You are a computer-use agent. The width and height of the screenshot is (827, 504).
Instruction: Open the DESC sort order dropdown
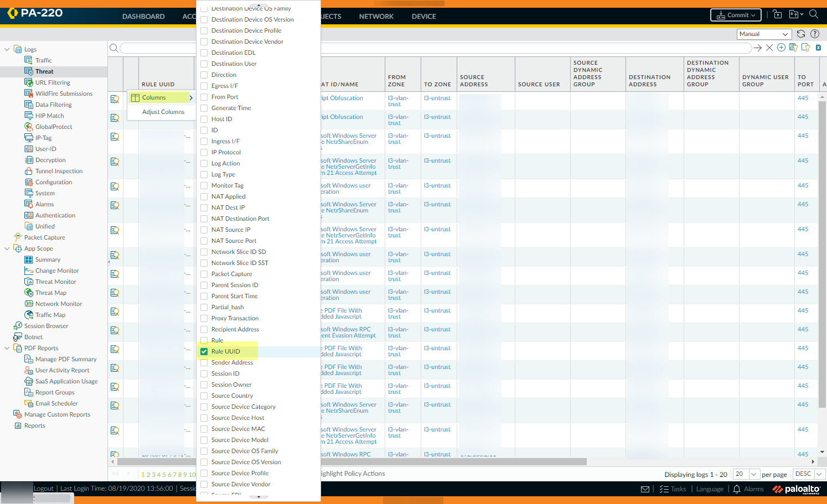pos(809,474)
